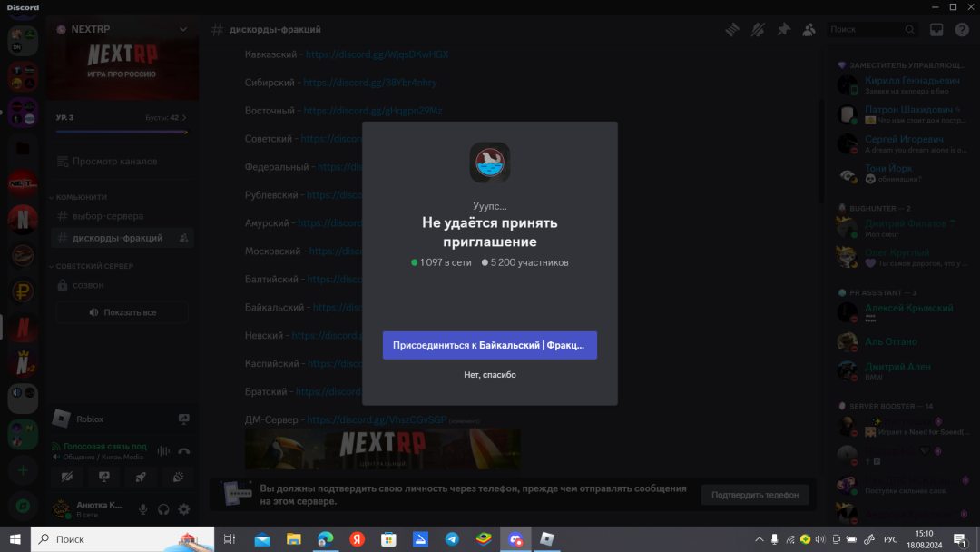Open Кирилл Геннадьевич member profile

click(902, 85)
